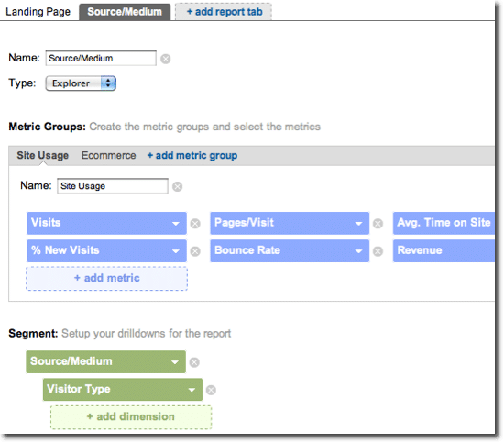Add a new dimension to drilldowns

tap(131, 417)
